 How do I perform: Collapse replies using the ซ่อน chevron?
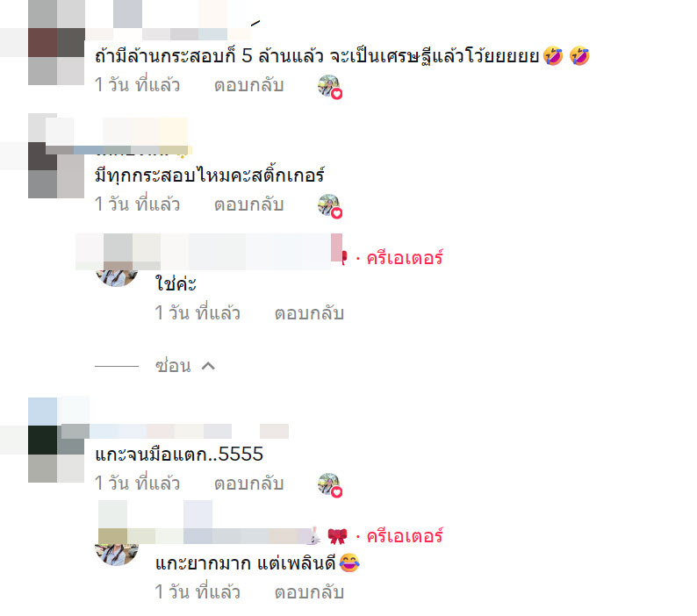coord(208,366)
